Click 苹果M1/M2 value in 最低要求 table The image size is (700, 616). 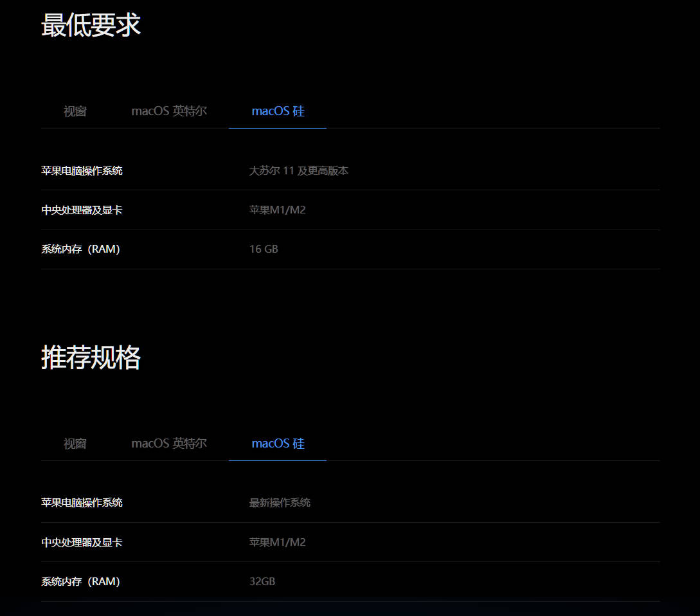click(277, 210)
